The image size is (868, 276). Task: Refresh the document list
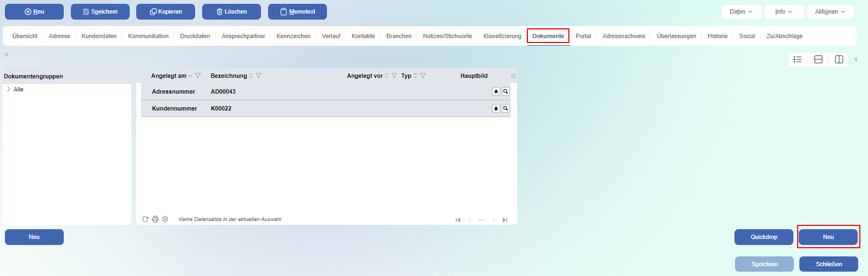pyautogui.click(x=145, y=219)
